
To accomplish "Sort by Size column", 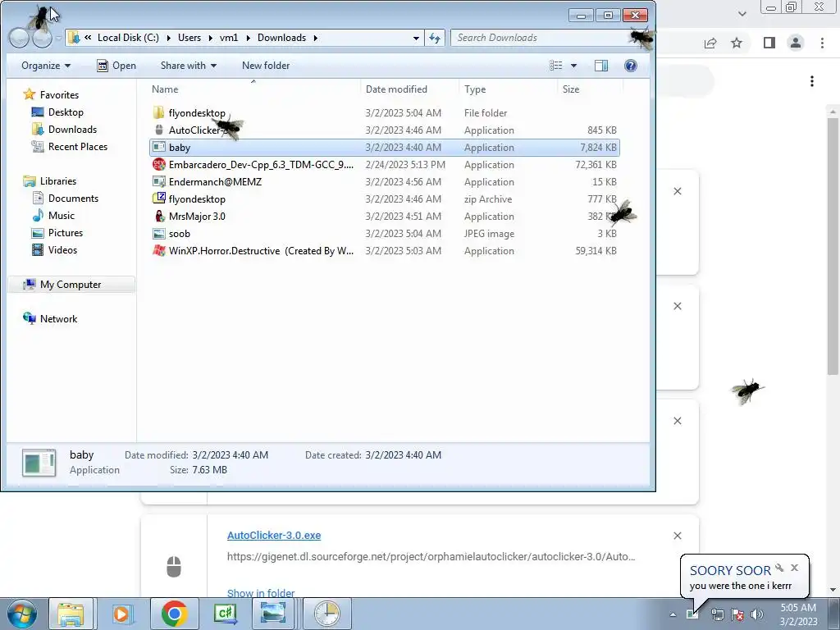I will [571, 89].
